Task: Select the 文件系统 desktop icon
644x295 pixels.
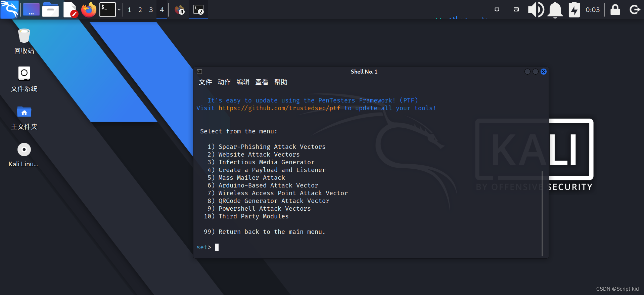Action: point(24,79)
